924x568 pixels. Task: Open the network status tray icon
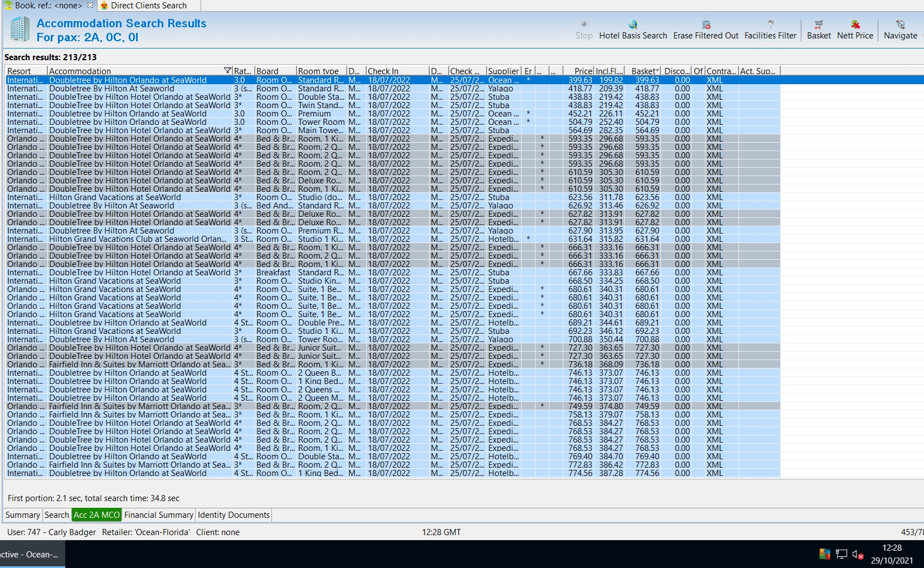click(842, 554)
